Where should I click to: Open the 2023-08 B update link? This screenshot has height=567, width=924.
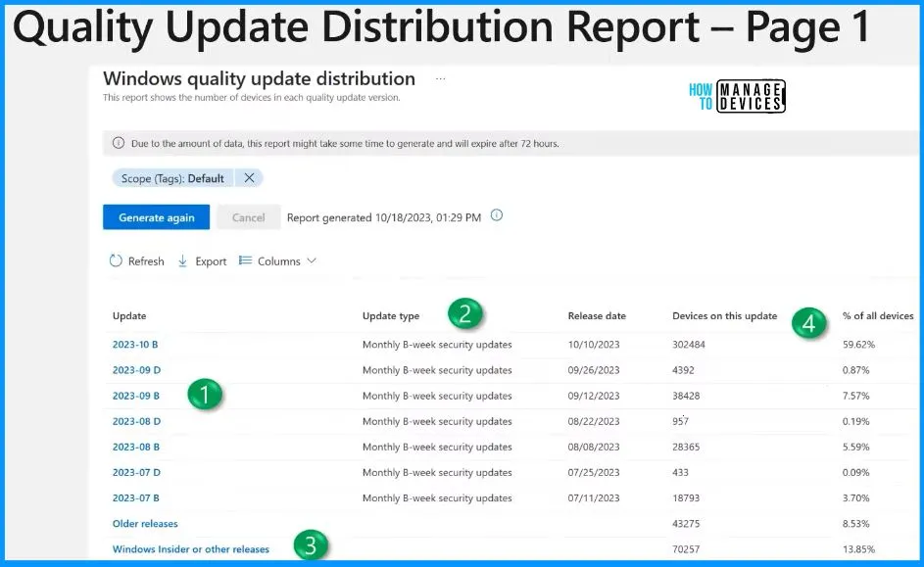[x=136, y=447]
